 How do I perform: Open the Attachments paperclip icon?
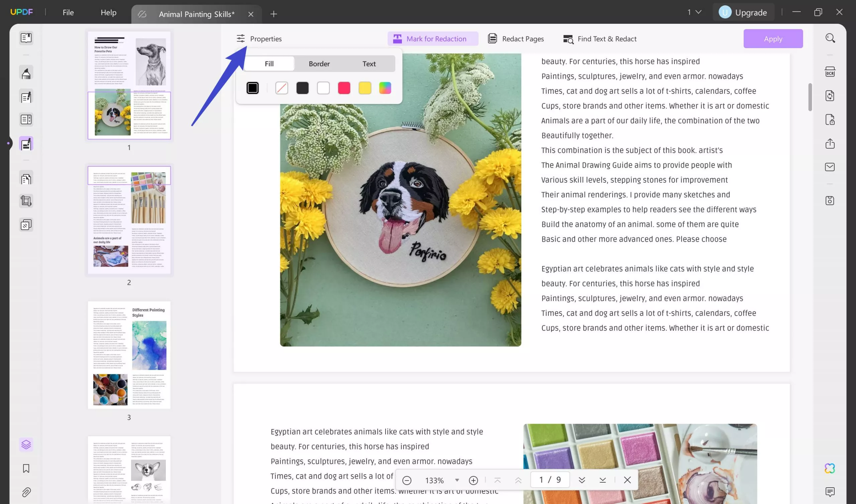tap(26, 492)
